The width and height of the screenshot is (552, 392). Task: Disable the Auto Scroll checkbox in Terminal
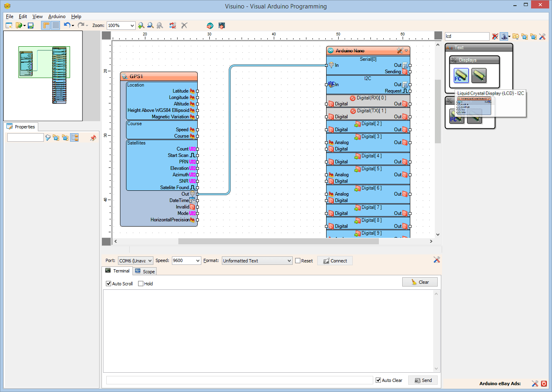pos(108,283)
